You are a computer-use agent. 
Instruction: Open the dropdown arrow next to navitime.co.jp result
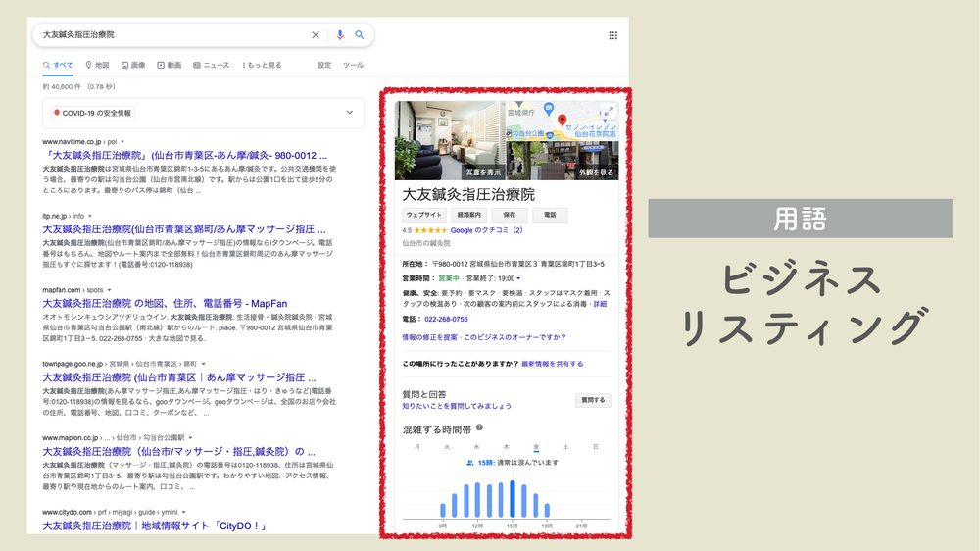(x=122, y=142)
